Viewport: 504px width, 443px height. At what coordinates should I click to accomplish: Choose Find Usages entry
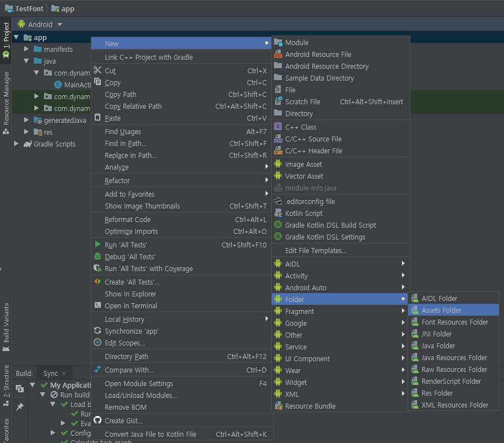[x=182, y=131]
